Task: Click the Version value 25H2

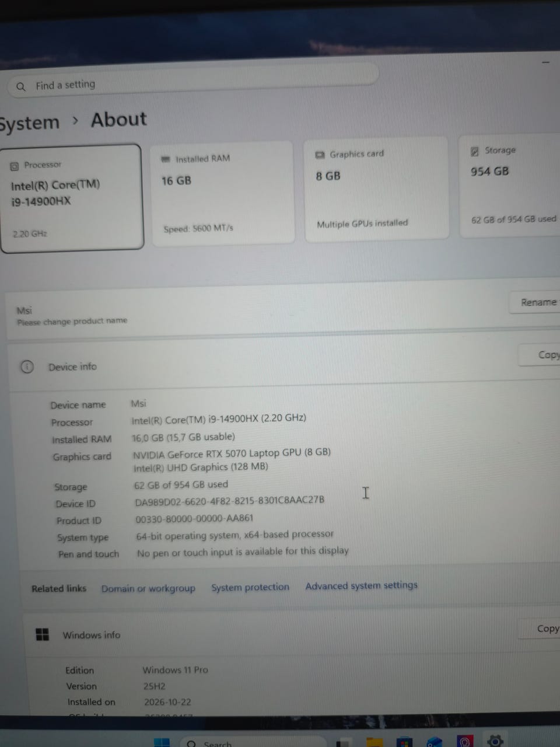Action: [x=155, y=686]
